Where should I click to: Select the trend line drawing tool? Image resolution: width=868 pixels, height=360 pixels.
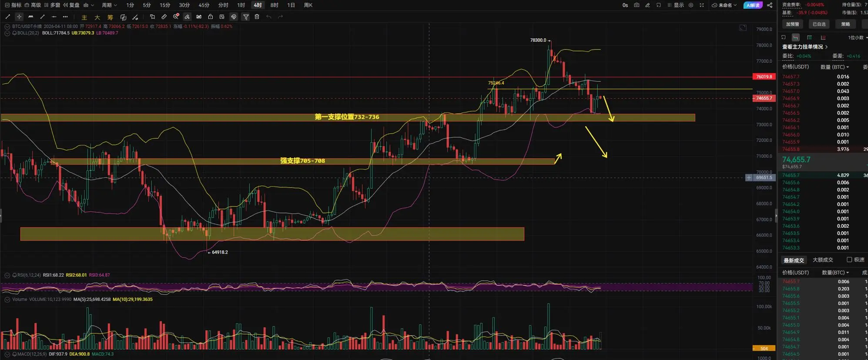pyautogui.click(x=7, y=17)
